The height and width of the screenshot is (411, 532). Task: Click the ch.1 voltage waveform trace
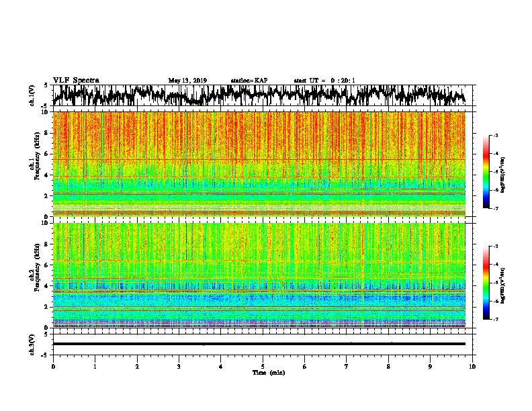259,95
